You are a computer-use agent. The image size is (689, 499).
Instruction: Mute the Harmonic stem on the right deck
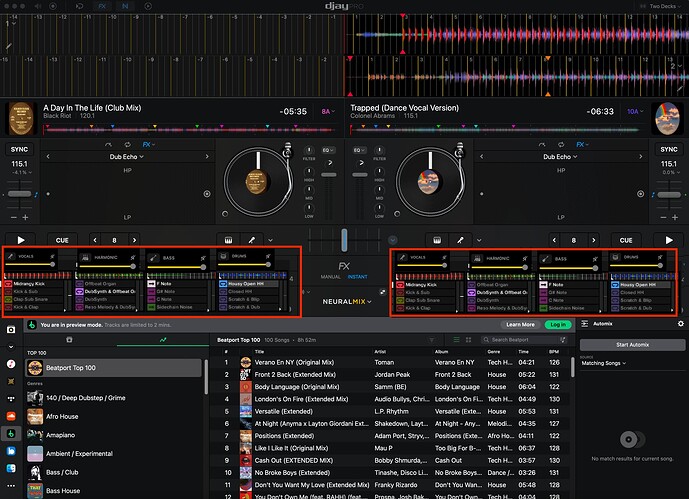tap(525, 258)
